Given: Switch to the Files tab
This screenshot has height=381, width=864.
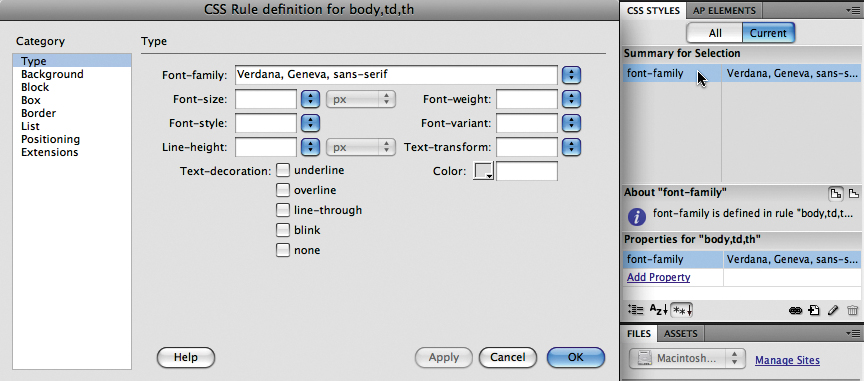Looking at the screenshot, I should 639,333.
